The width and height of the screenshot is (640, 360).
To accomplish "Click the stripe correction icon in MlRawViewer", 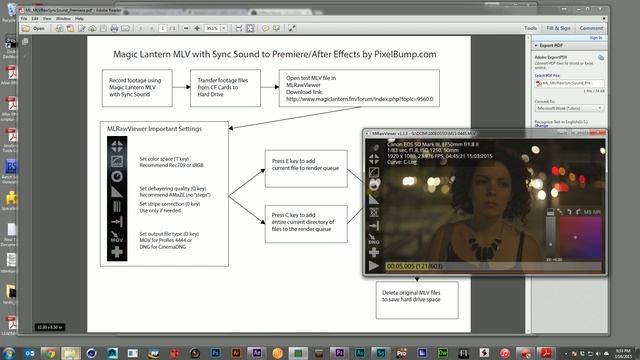I will coord(374,212).
